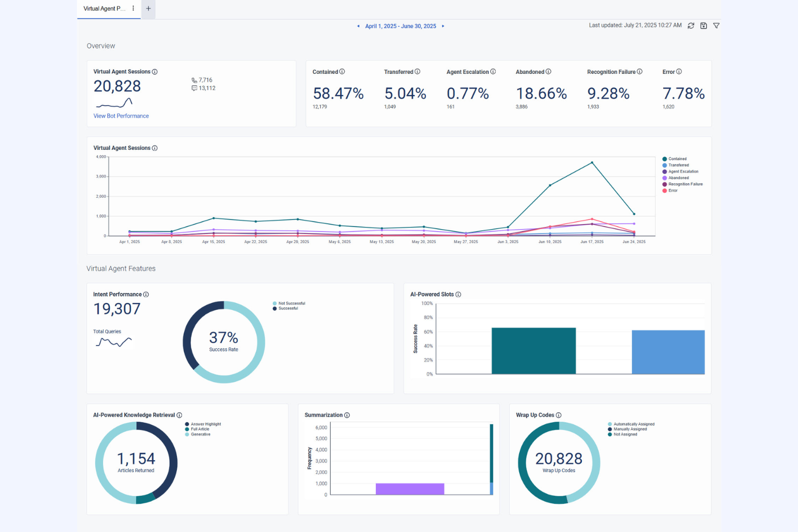Toggle Answer Highlight in knowledge legend
Viewport: 798px width, 532px height.
point(203,424)
